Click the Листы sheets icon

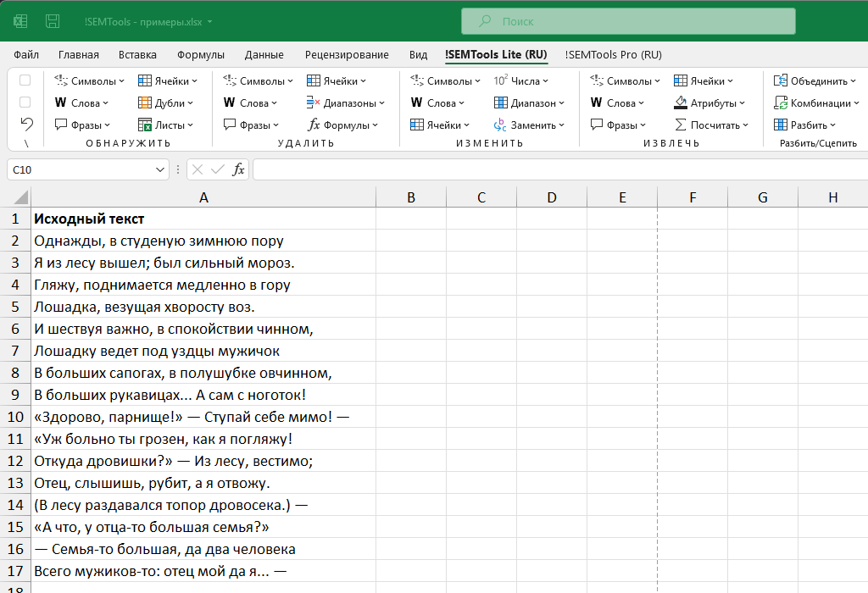pos(144,125)
